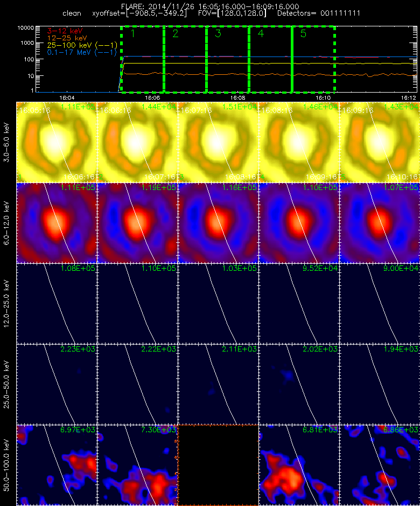Click the 16:08 time axis label

click(x=238, y=97)
